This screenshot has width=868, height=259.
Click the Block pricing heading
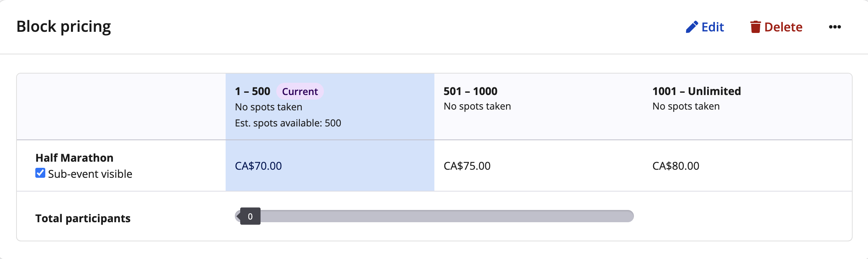[64, 27]
